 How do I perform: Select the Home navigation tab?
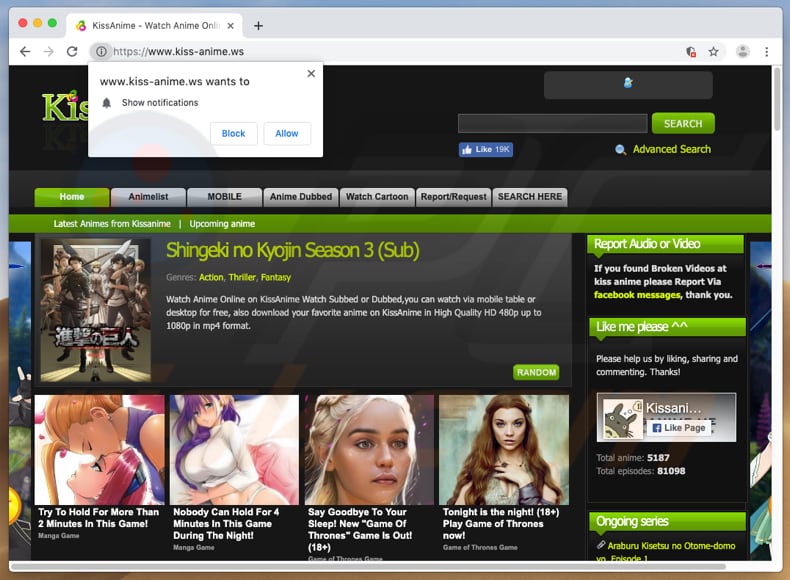(x=72, y=197)
